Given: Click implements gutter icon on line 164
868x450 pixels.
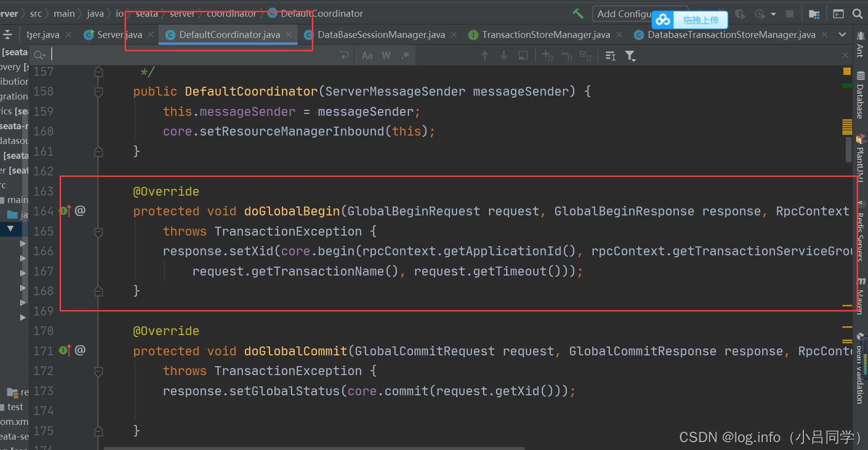Looking at the screenshot, I should point(65,211).
